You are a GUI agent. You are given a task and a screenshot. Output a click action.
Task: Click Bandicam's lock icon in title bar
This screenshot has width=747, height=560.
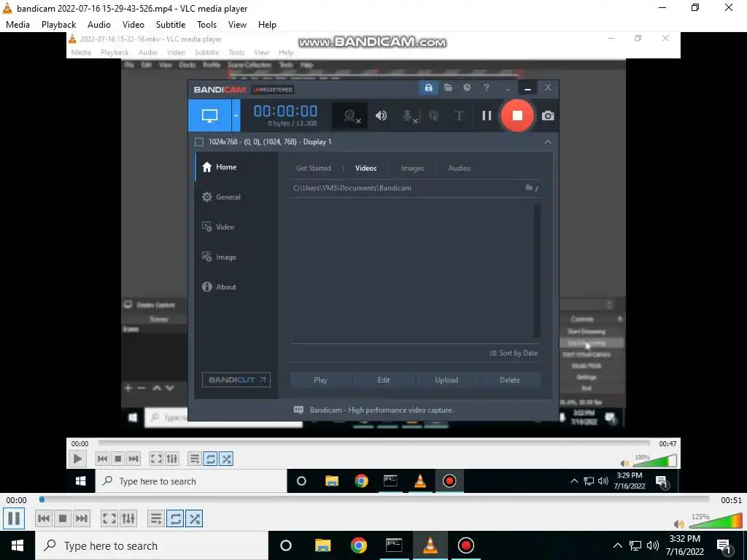428,87
